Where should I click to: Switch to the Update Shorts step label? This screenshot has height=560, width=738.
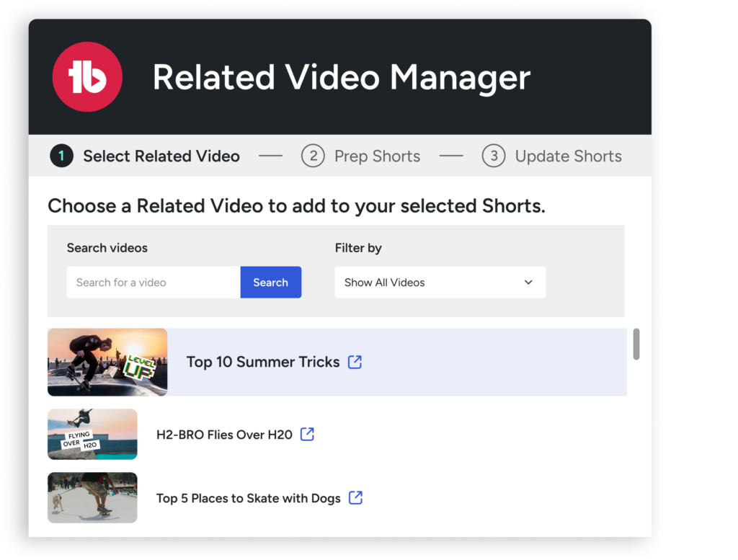pyautogui.click(x=568, y=156)
